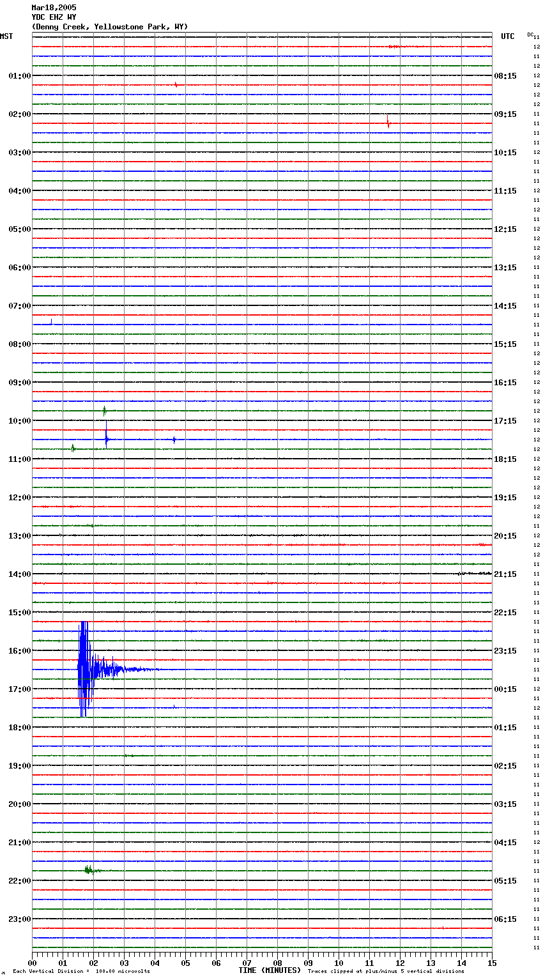The height and width of the screenshot is (980, 543).
Task: Click minute 05 label on bottom axis
Action: [185, 963]
